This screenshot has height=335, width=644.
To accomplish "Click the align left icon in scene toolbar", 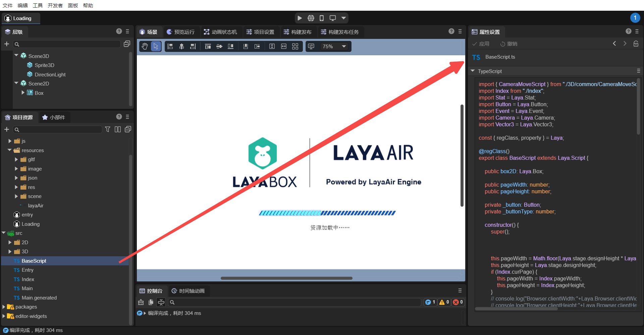I will tap(170, 47).
